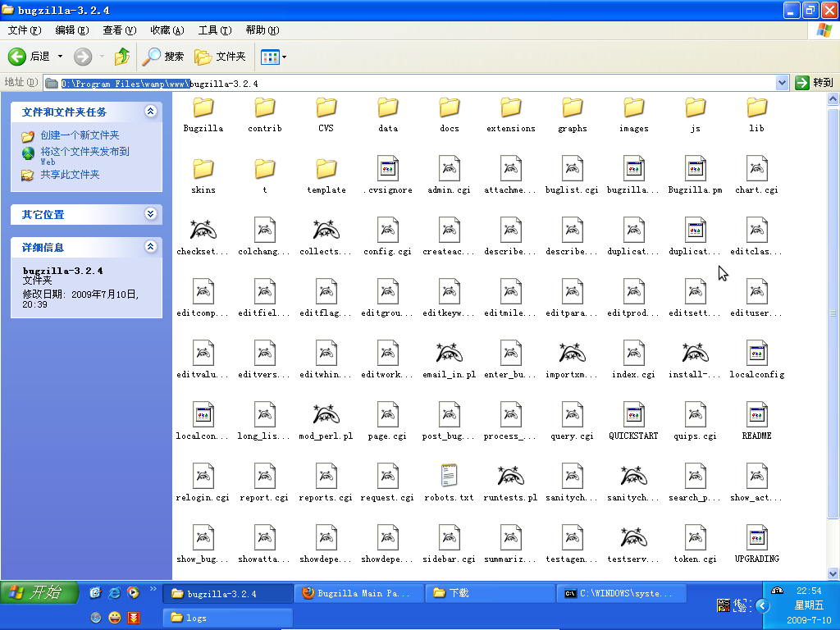Image resolution: width=840 pixels, height=630 pixels.
Task: Open the Edit menu
Action: 72,30
